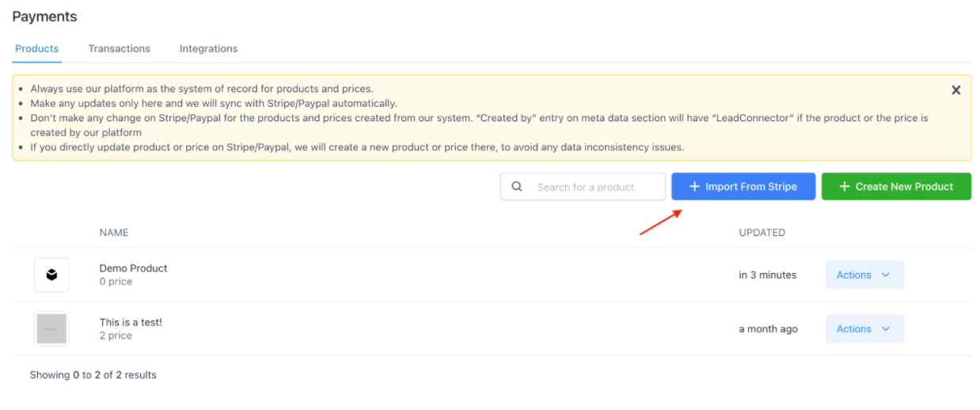Switch to the Transactions tab
Image resolution: width=980 pixels, height=410 pixels.
tap(119, 48)
